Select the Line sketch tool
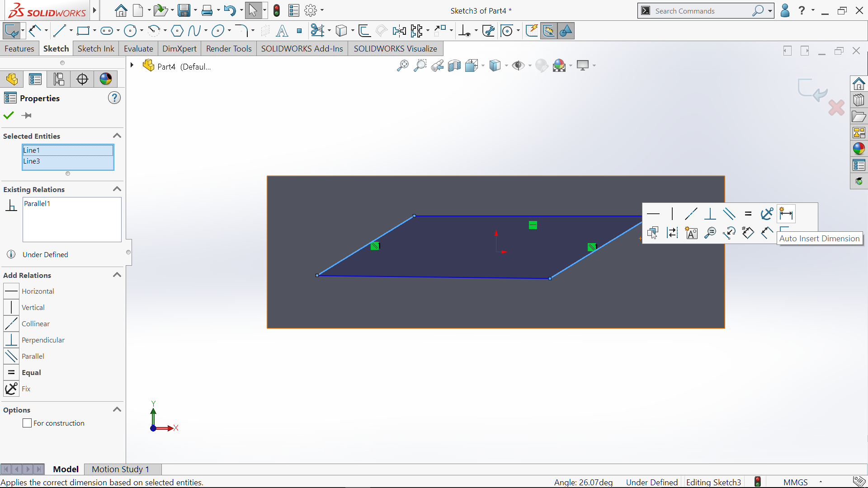This screenshot has height=488, width=868. pyautogui.click(x=59, y=31)
